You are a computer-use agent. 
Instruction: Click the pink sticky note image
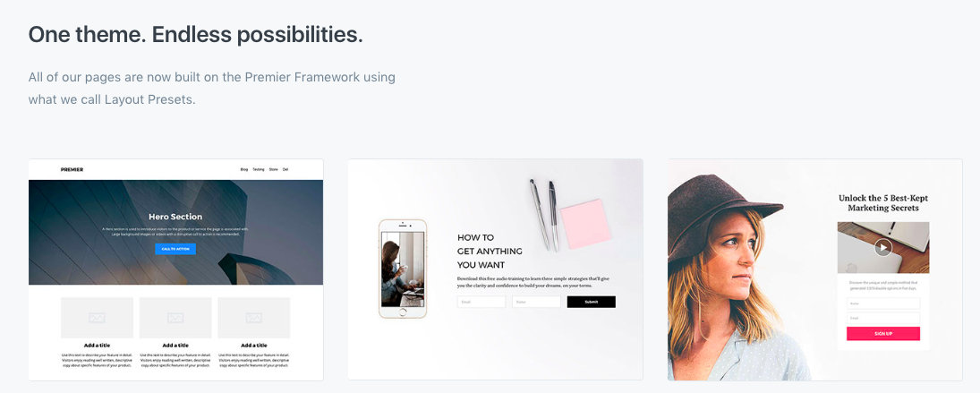click(585, 225)
